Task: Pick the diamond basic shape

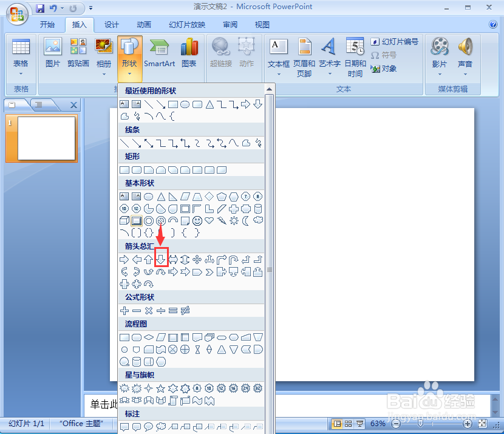Action: [x=209, y=196]
